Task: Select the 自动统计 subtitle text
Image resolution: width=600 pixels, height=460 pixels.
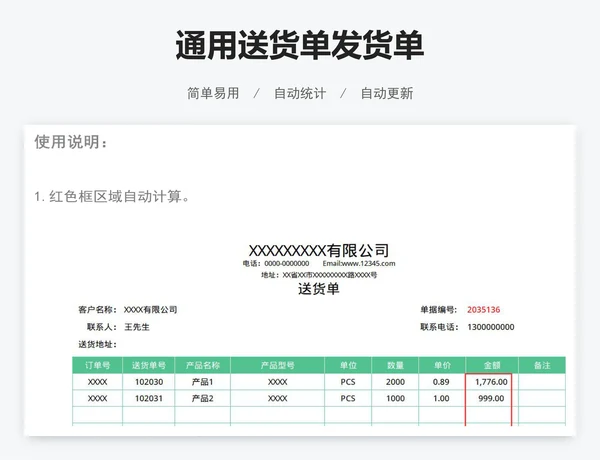Action: pyautogui.click(x=300, y=93)
